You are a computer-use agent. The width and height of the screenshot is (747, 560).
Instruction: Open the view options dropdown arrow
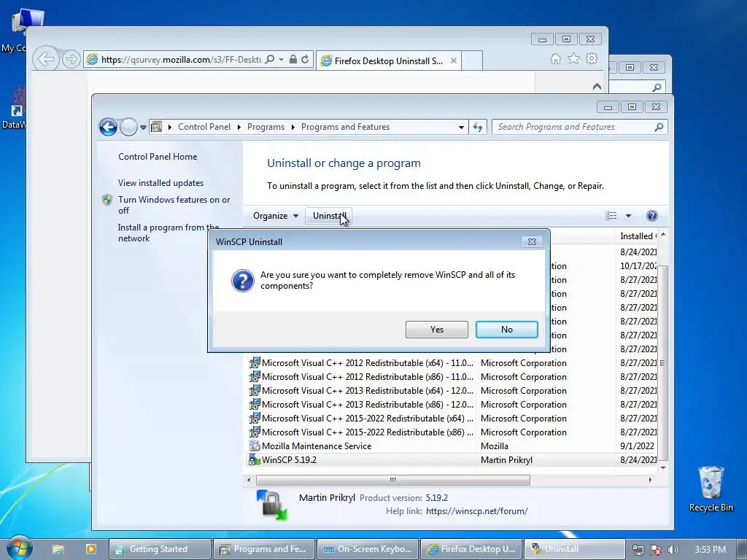pyautogui.click(x=628, y=216)
